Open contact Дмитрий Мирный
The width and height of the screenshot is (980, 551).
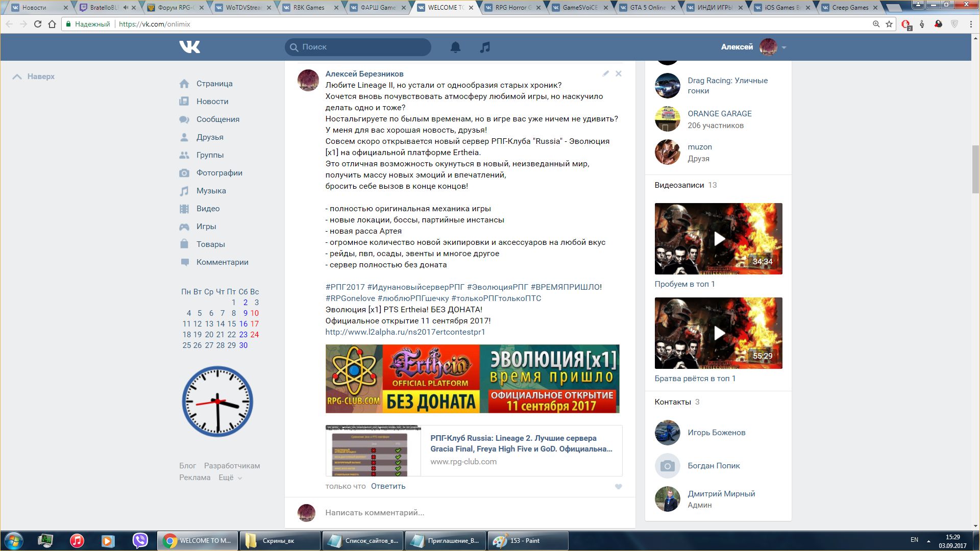coord(722,494)
